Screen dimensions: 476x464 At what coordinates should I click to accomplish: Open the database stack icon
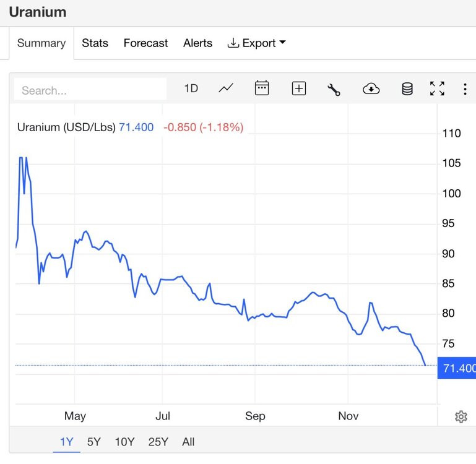(x=407, y=89)
